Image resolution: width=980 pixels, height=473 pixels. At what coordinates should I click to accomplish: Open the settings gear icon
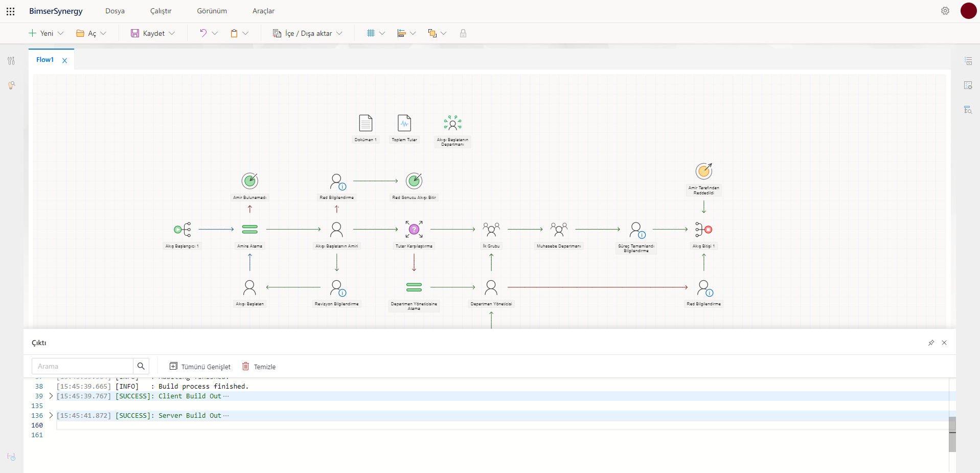[x=945, y=11]
